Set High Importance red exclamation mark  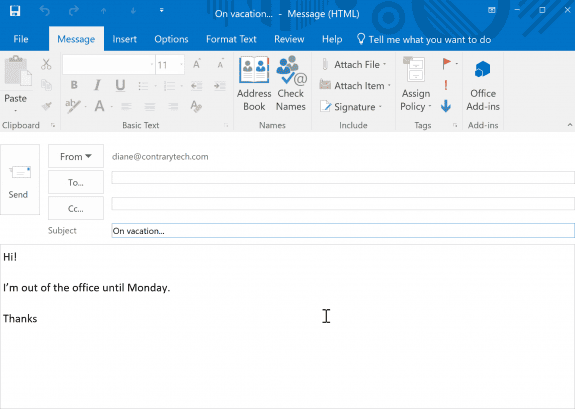click(446, 85)
